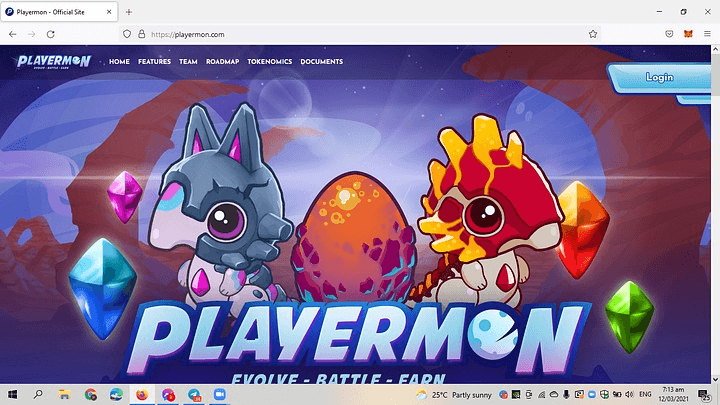Navigate to FEATURES section
The image size is (720, 405).
coord(155,62)
